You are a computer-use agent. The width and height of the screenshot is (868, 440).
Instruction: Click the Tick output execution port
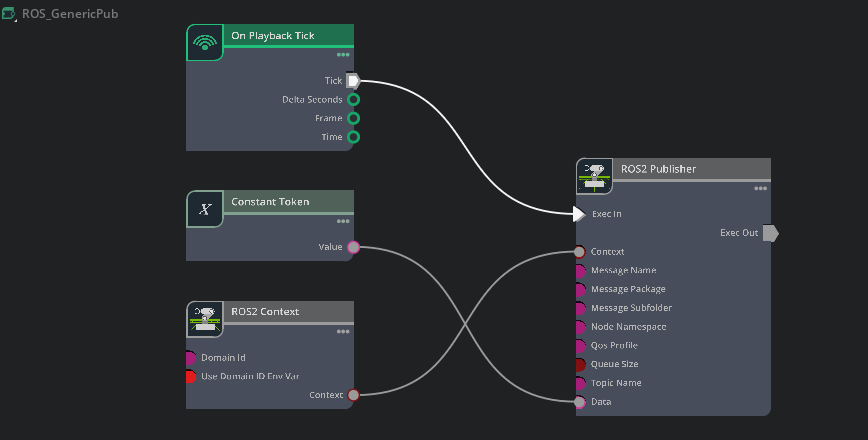point(353,81)
